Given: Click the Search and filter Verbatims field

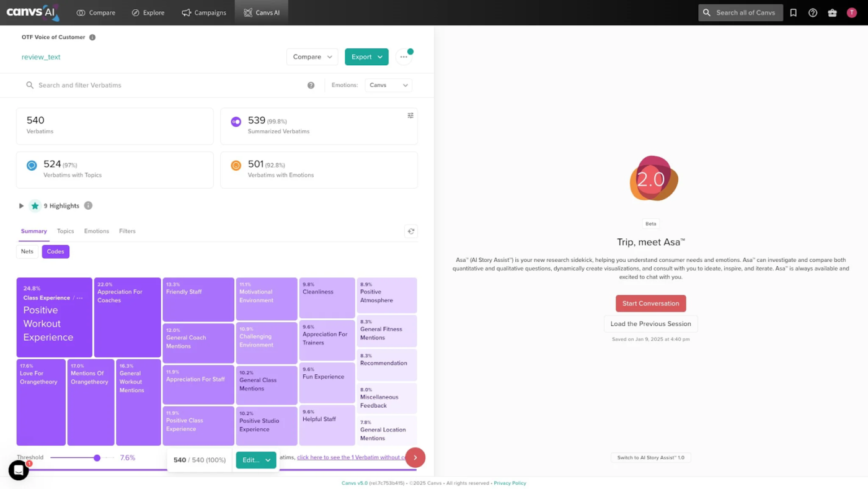Looking at the screenshot, I should (164, 85).
